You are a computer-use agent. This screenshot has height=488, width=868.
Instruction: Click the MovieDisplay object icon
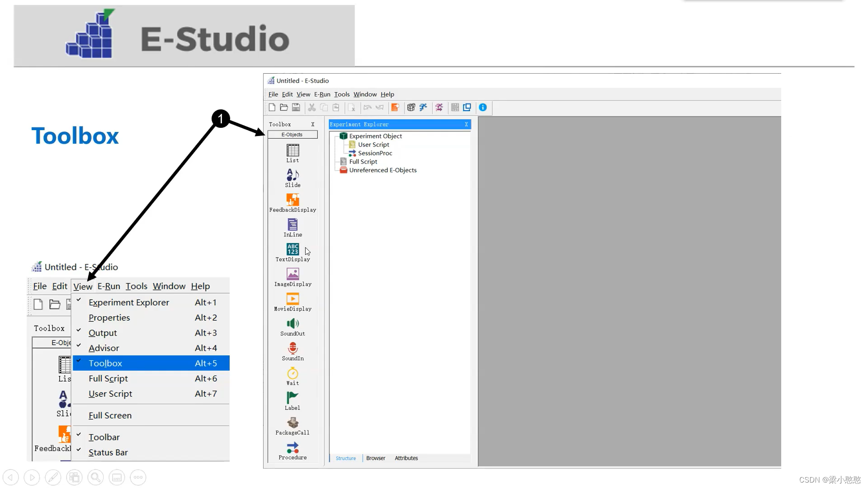click(292, 299)
